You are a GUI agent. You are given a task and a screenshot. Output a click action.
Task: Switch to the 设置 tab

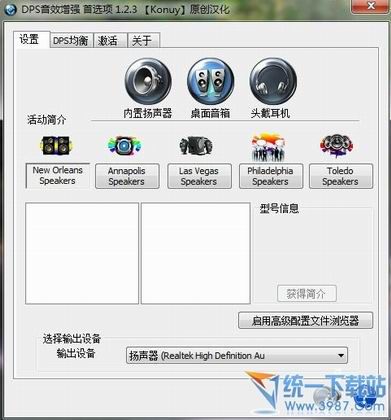click(x=31, y=40)
